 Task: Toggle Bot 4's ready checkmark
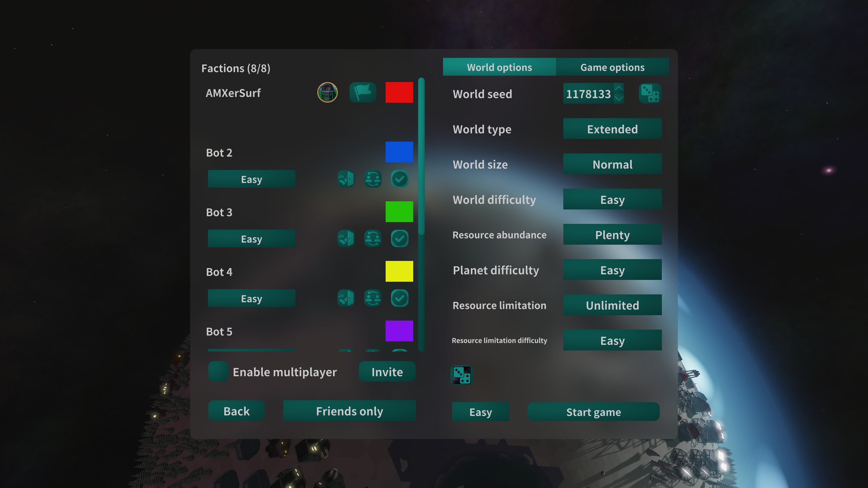point(400,298)
